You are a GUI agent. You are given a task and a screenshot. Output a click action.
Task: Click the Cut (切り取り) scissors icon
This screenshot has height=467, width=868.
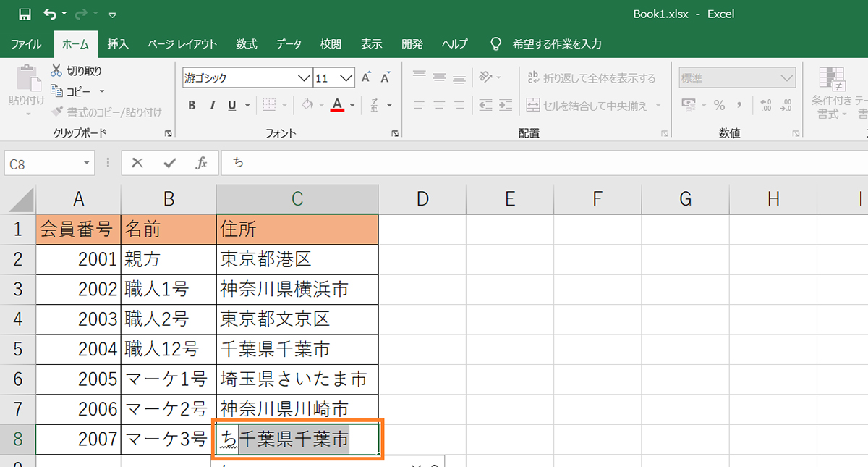click(56, 71)
